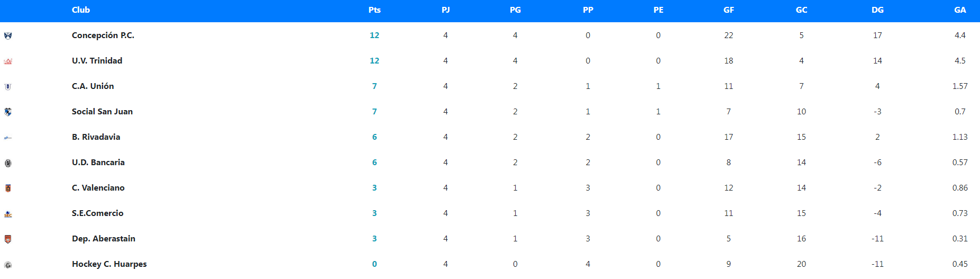Click the U.D. Bancaria crest icon
This screenshot has height=279, width=980.
click(x=8, y=163)
